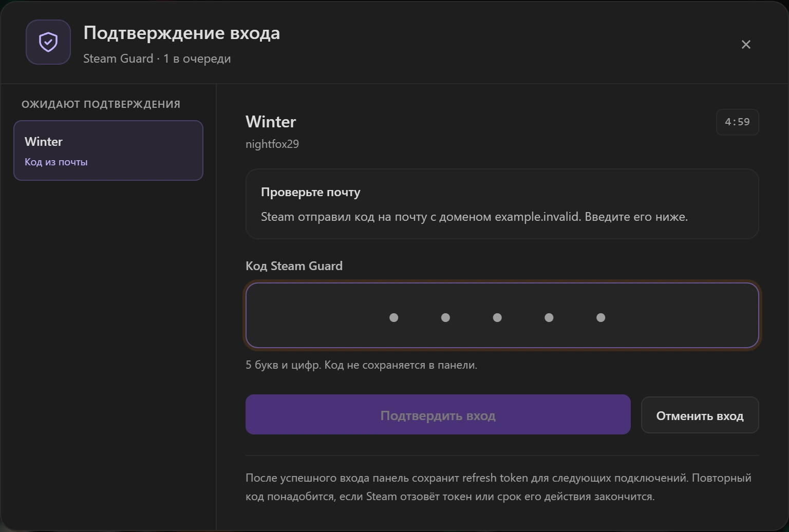Click the nightfox29 account name
Screen dimensions: 789x532
coord(272,144)
